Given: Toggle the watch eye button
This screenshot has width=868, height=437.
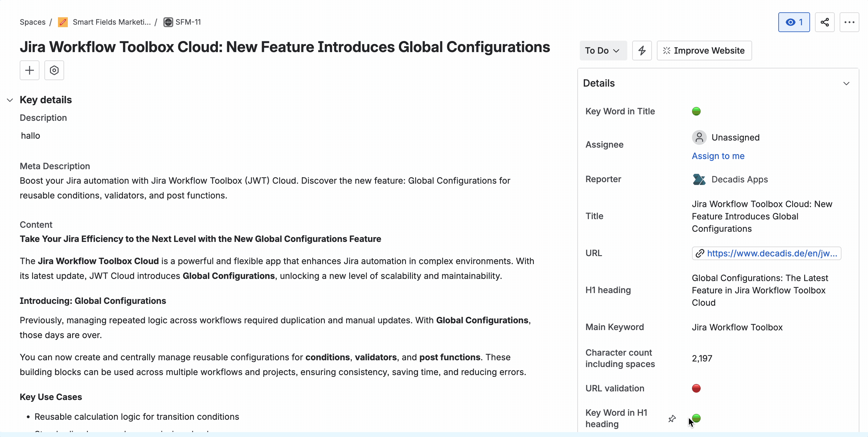Looking at the screenshot, I should (793, 22).
